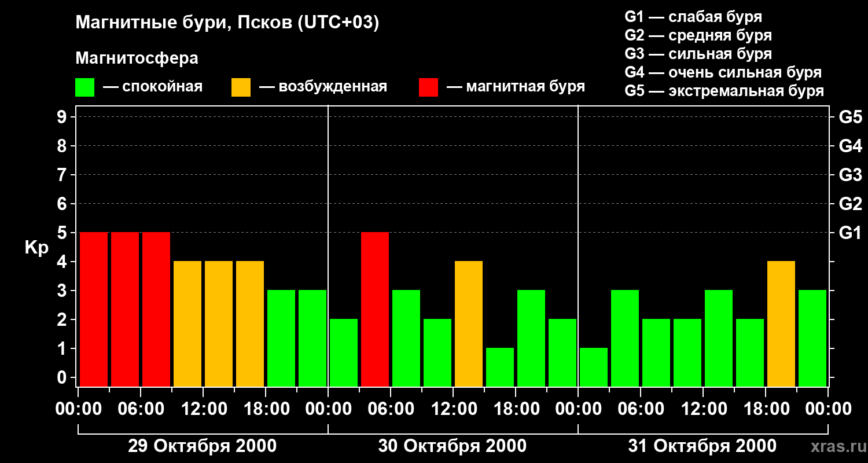The width and height of the screenshot is (868, 463).
Task: Click the rightmost '00:00' time label
Action: click(x=828, y=409)
